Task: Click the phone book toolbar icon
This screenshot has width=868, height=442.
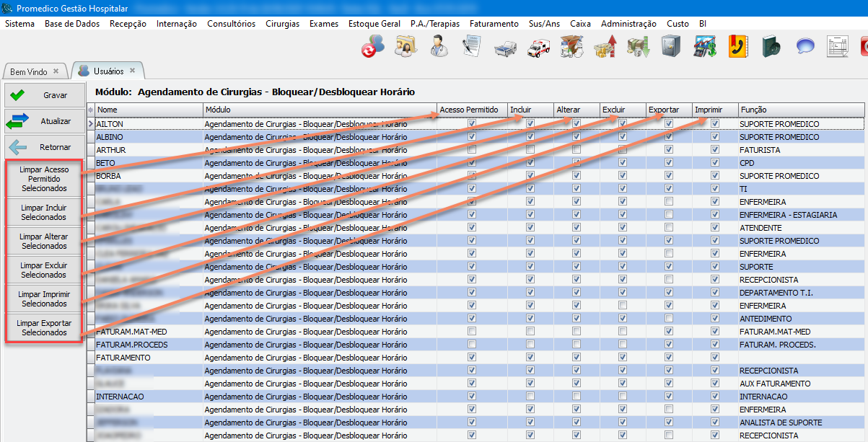Action: point(737,48)
